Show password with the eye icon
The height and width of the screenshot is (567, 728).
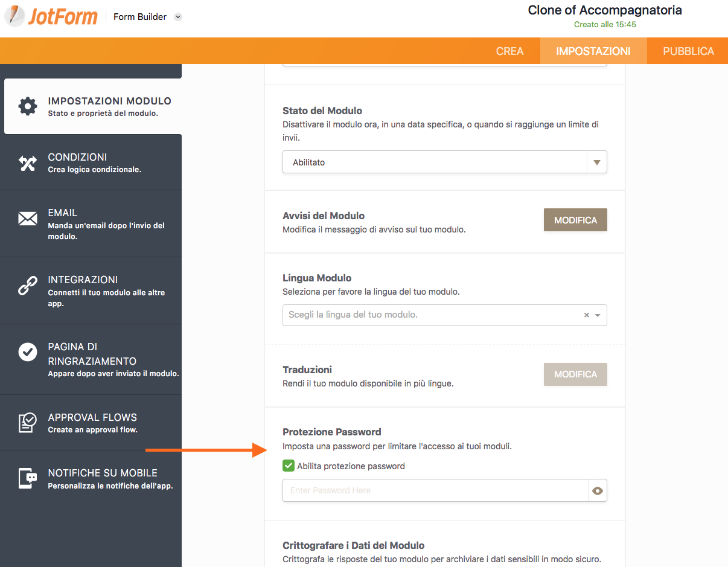598,491
